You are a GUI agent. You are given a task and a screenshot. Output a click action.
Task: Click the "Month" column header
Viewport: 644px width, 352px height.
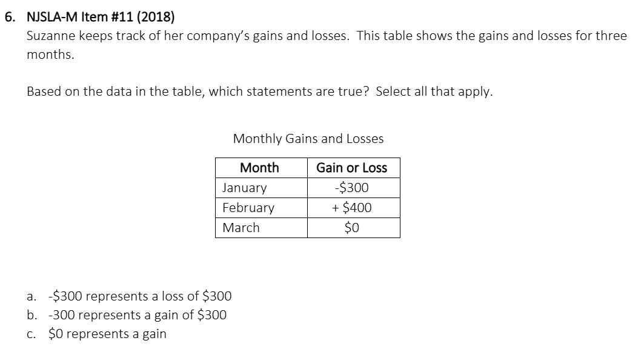260,167
